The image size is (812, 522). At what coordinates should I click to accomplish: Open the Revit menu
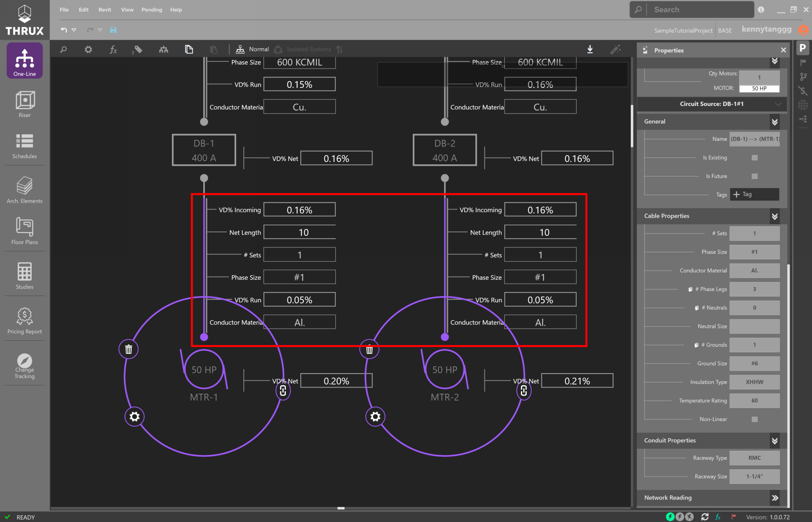click(x=105, y=10)
